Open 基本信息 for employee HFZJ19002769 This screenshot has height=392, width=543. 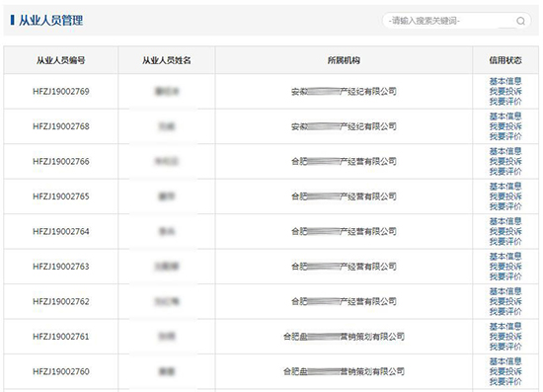[x=505, y=81]
